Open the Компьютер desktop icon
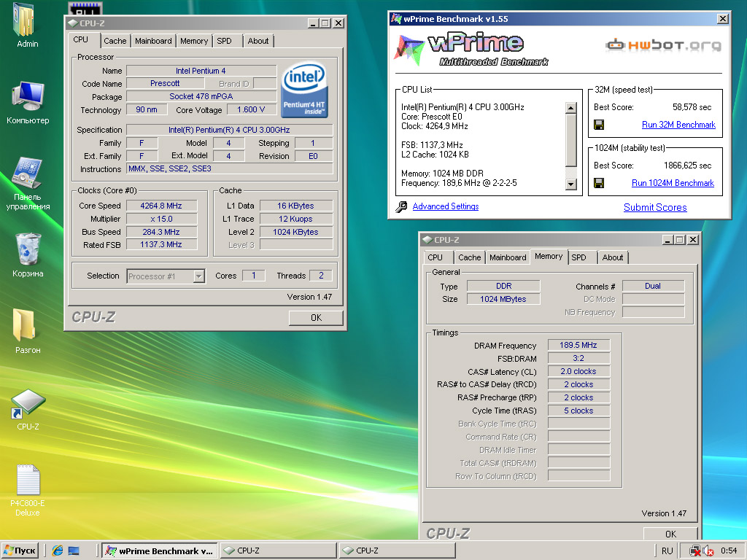 [x=28, y=98]
